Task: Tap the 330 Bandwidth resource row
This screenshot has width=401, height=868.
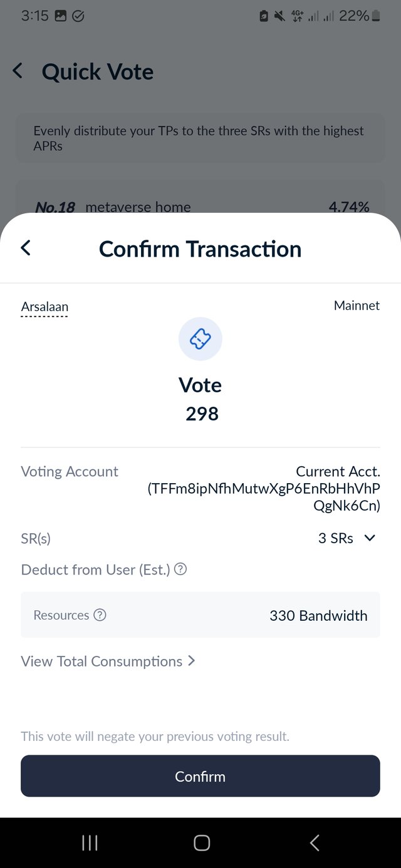Action: tap(200, 615)
